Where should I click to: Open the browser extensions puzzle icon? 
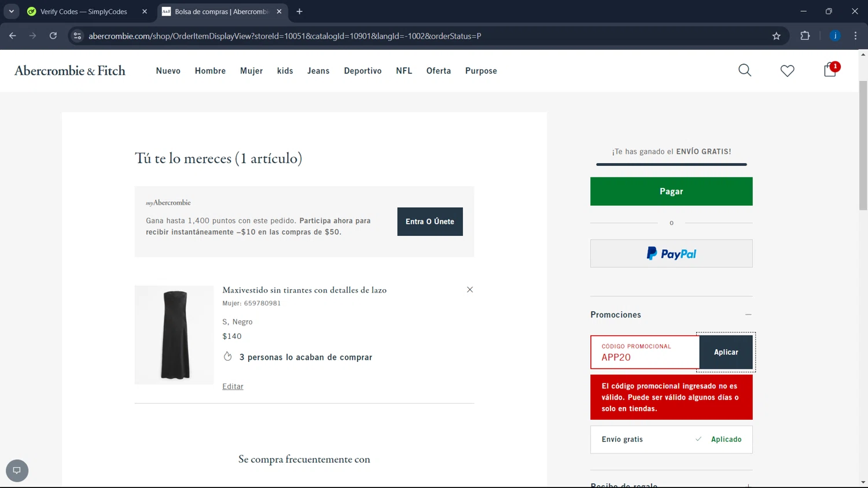point(805,36)
